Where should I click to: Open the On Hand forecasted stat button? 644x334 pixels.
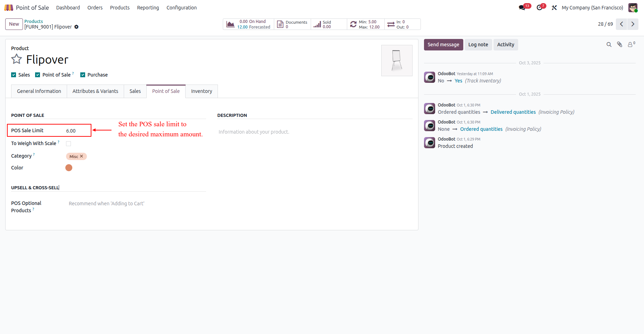(x=248, y=24)
